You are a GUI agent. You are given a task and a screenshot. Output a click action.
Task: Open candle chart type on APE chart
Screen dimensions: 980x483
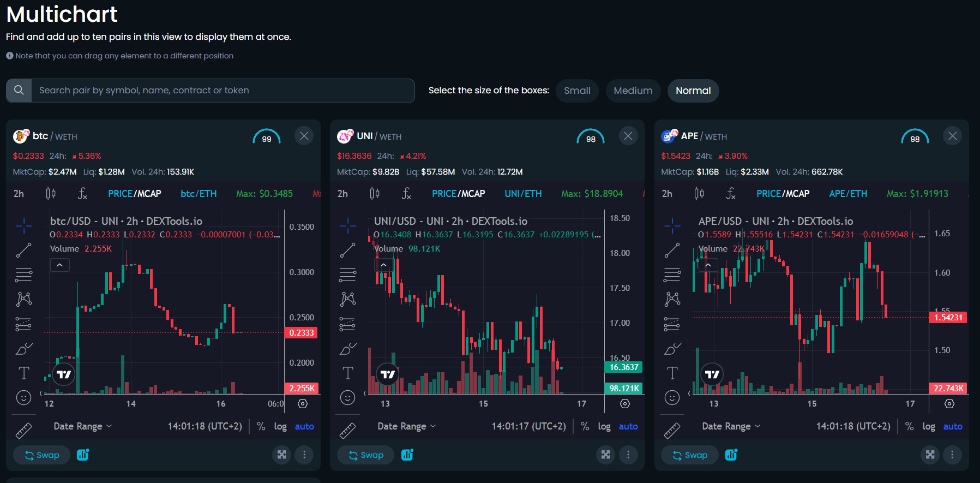point(699,194)
